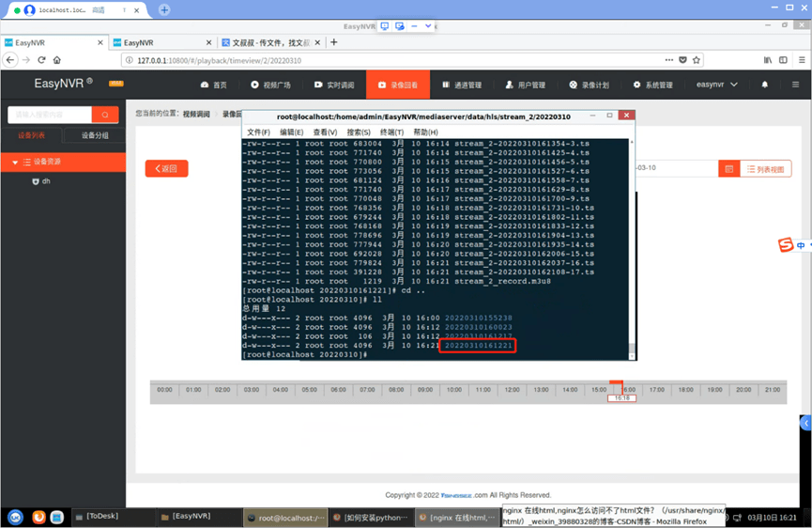The height and width of the screenshot is (528, 812).
Task: Open terminal 帮助(H) menu
Action: coord(425,132)
